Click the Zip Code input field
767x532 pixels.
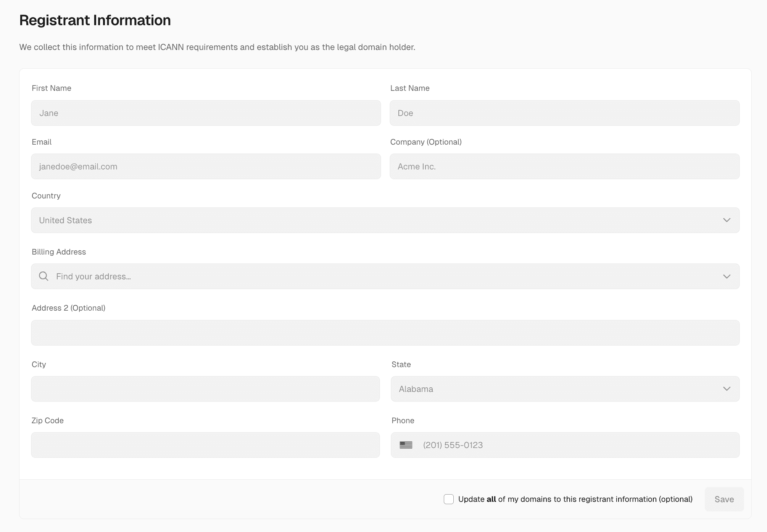pos(205,445)
